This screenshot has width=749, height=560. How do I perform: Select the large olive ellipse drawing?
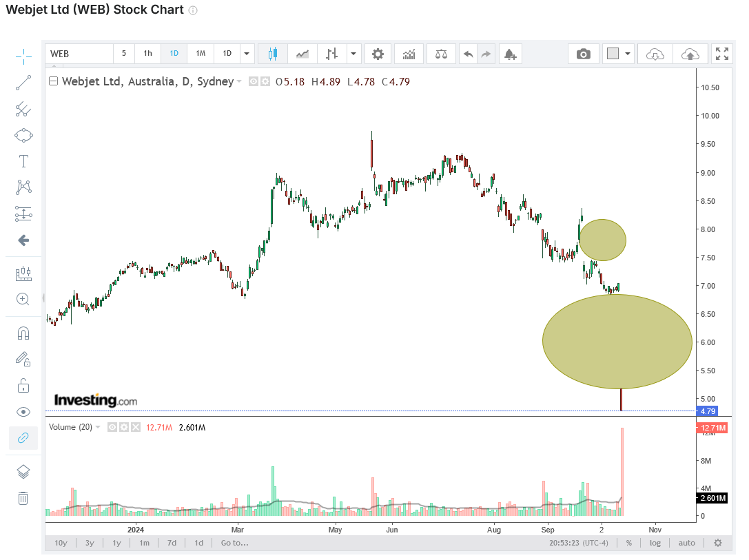(617, 342)
